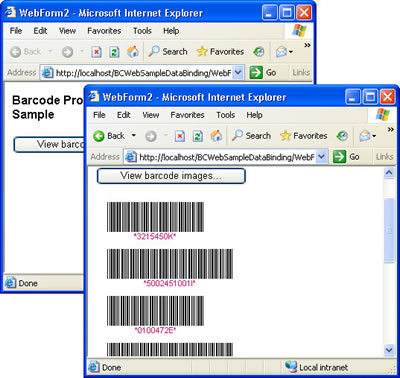Click Refresh icon in front window
400x378 pixels.
pos(198,136)
